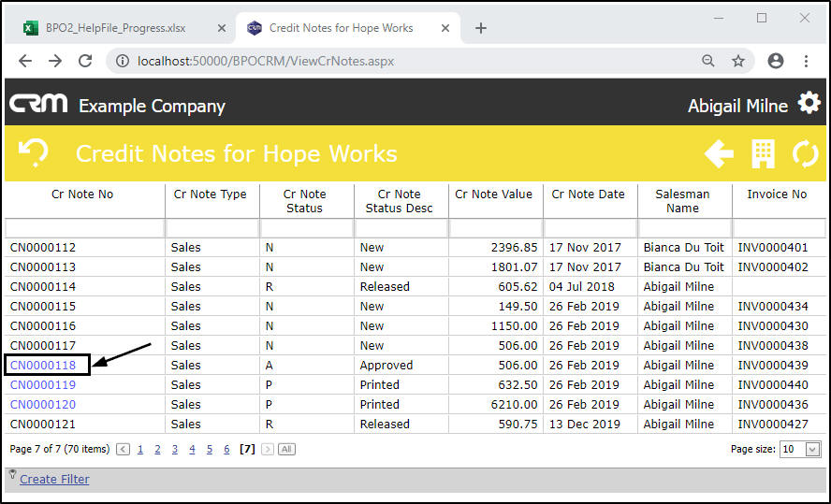Viewport: 831px width, 504px height.
Task: Click the filter funnel icon beside Create Filter
Action: coord(12,475)
